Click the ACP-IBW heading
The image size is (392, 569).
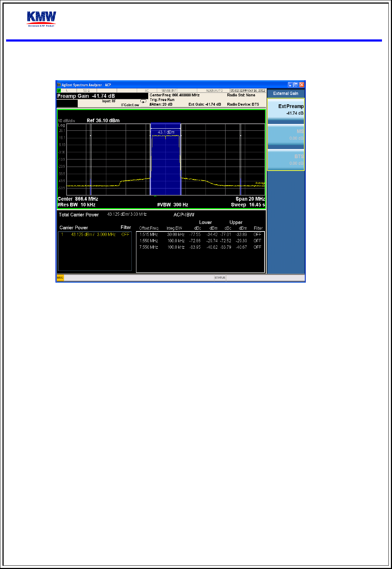coord(184,215)
